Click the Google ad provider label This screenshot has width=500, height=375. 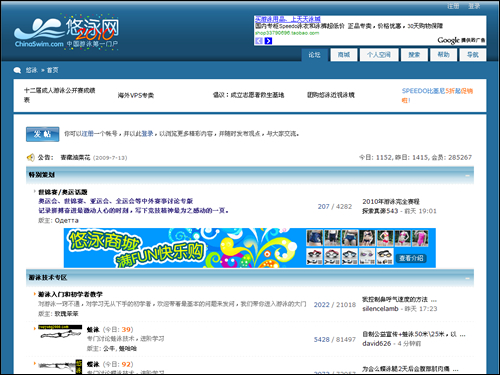pyautogui.click(x=461, y=40)
